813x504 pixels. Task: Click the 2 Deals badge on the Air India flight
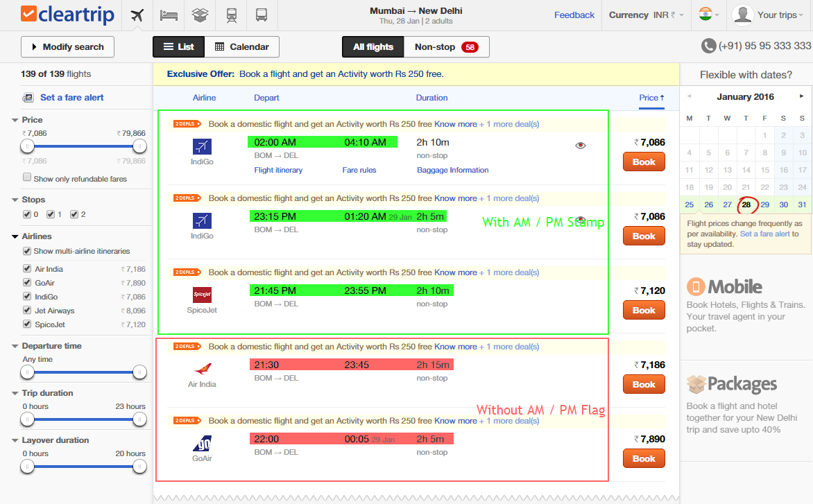pyautogui.click(x=187, y=346)
